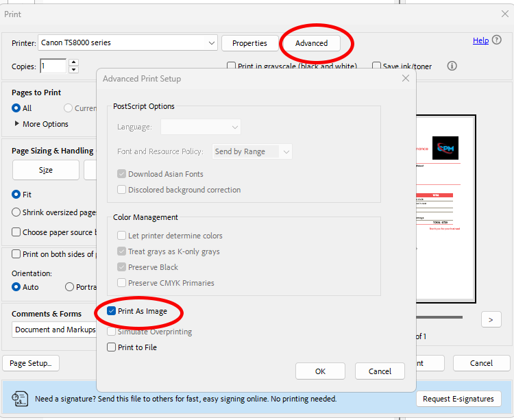The height and width of the screenshot is (420, 514).
Task: Select the Fit radio button
Action: tap(16, 195)
